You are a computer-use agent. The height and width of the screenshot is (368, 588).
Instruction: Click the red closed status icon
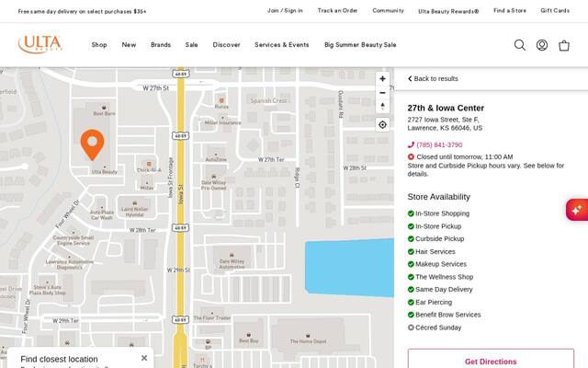point(411,157)
